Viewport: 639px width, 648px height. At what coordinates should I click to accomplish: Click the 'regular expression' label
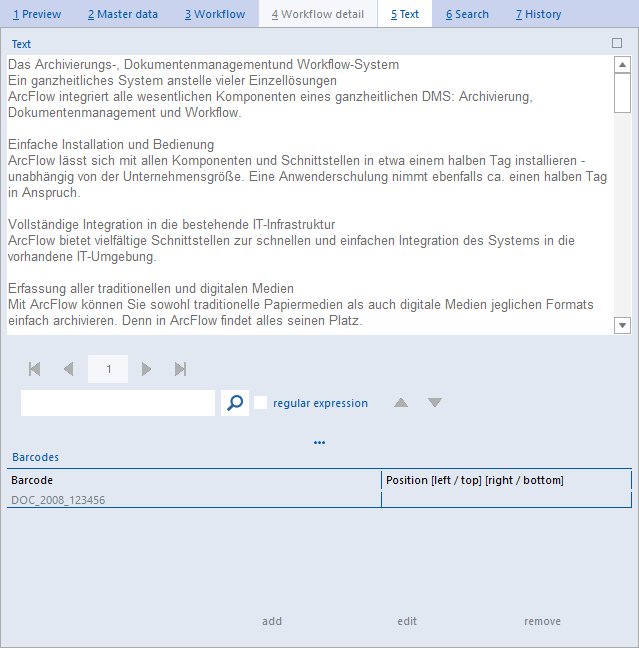[320, 403]
